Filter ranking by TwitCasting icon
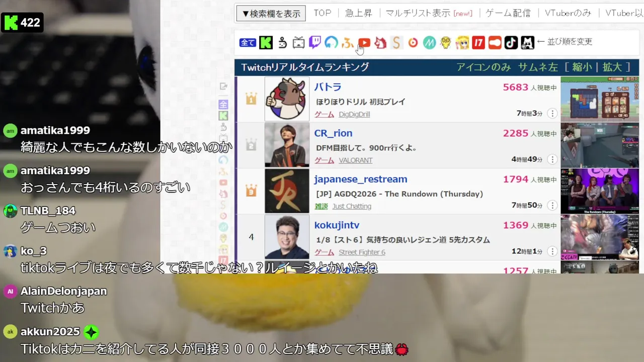The image size is (644, 362). tap(282, 43)
